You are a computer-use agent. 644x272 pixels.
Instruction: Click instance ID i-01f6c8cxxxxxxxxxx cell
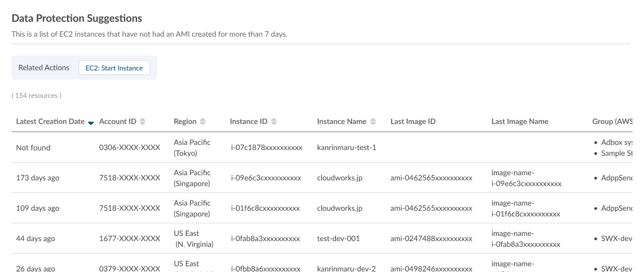[265, 208]
